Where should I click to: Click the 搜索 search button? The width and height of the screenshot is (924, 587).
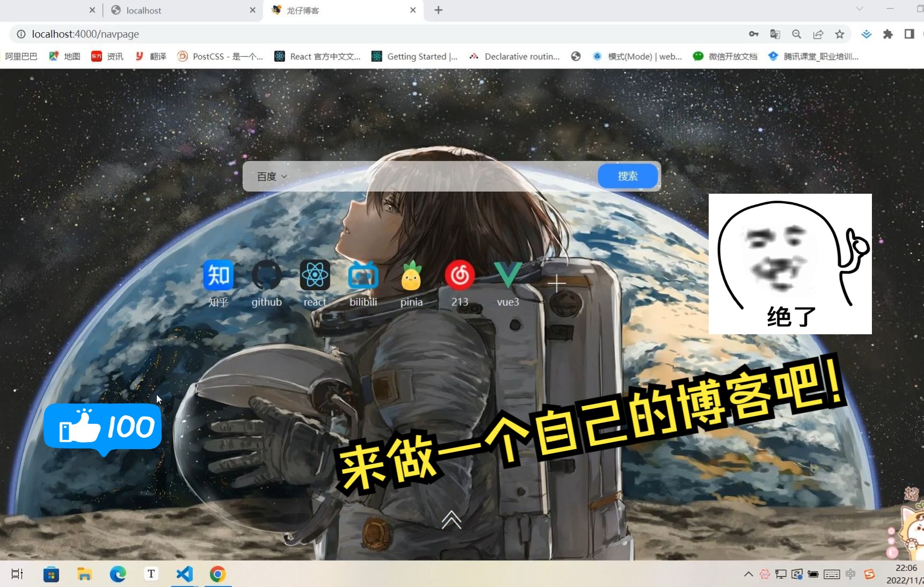(628, 176)
